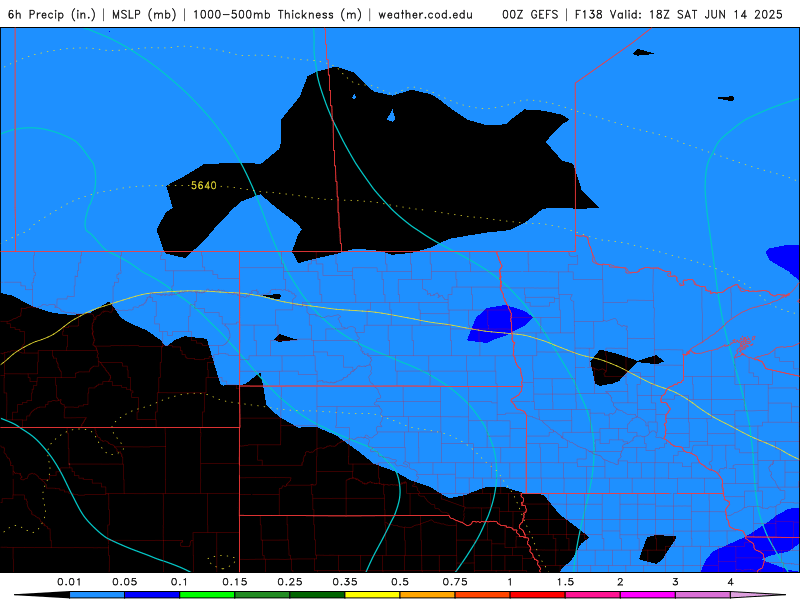
Task: Click the 'MSLP (mb)' header label
Action: click(x=144, y=14)
